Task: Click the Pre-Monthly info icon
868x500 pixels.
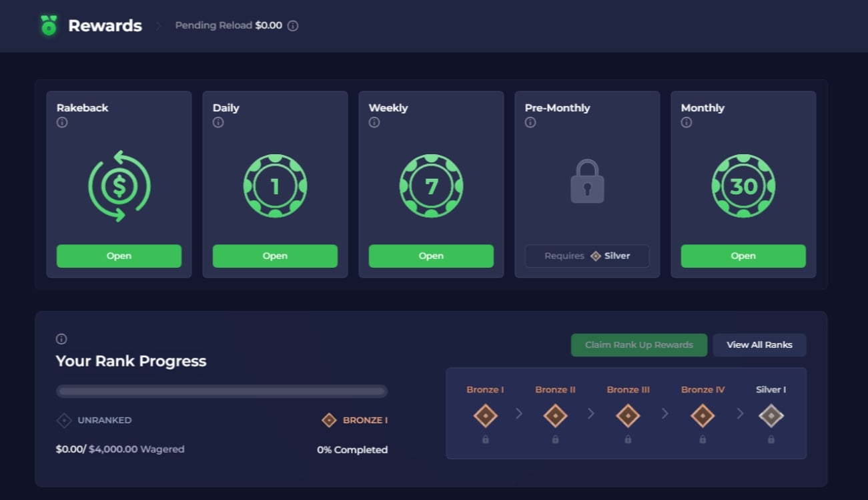Action: [x=530, y=123]
